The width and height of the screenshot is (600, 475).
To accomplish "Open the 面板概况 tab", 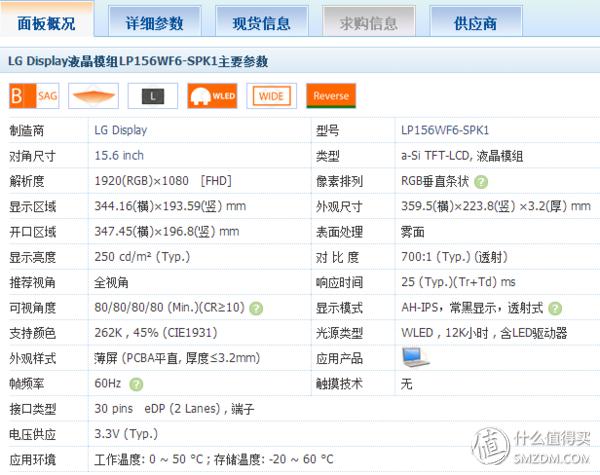I will click(x=46, y=21).
